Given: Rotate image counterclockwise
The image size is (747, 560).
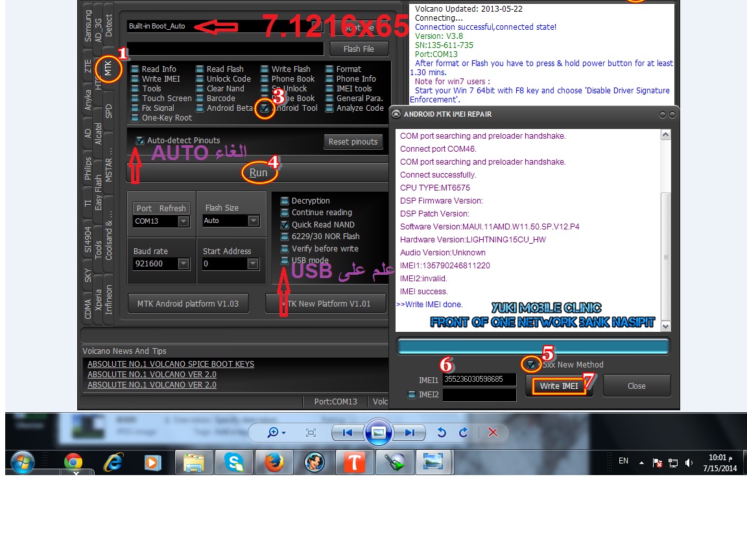Looking at the screenshot, I should [442, 432].
